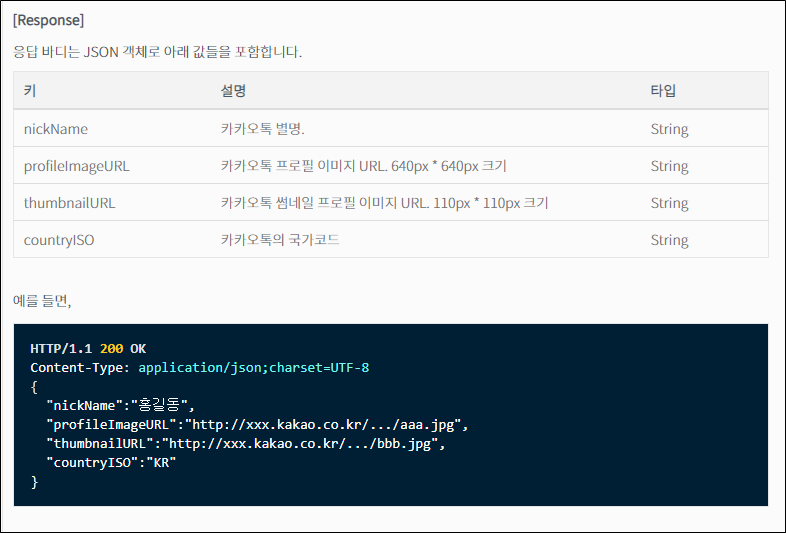Select the thumbnailURL key cell

[70, 203]
